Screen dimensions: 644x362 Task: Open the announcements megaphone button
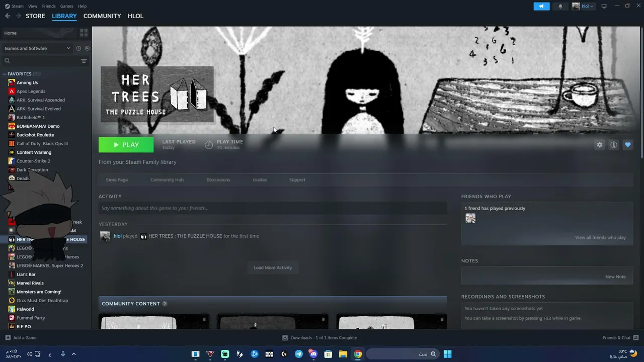541,6
